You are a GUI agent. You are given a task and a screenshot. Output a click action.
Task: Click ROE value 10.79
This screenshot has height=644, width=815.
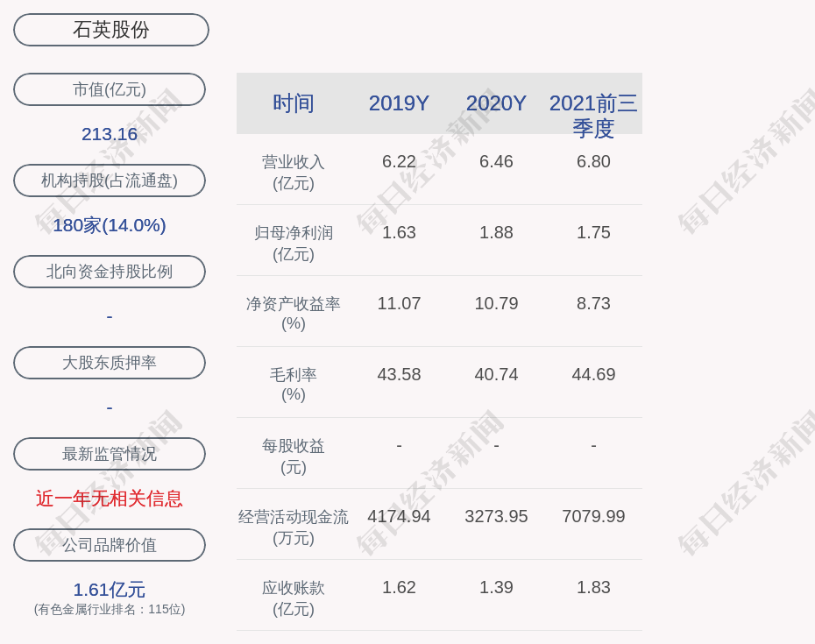point(496,303)
